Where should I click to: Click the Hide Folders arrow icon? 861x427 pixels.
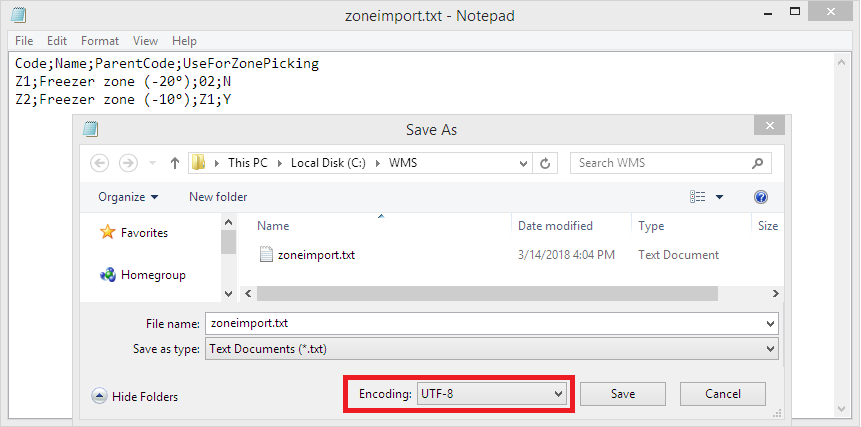click(100, 396)
